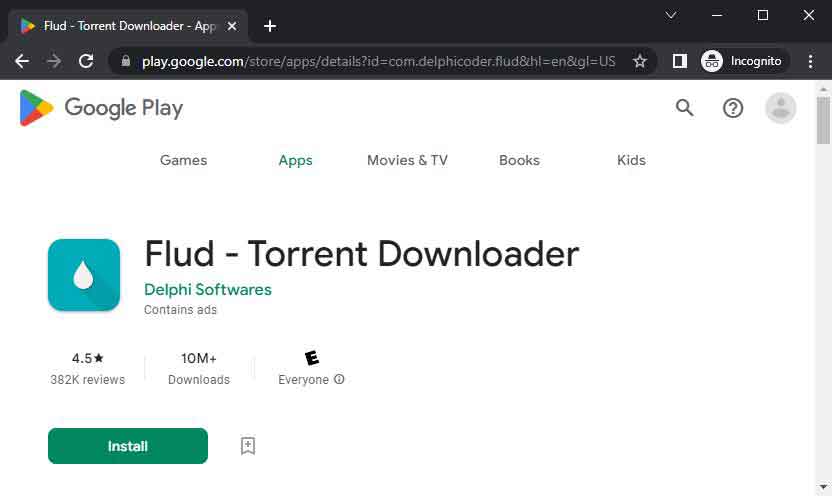This screenshot has height=496, width=832.
Task: Expand the tab search chevron in title bar
Action: click(671, 15)
